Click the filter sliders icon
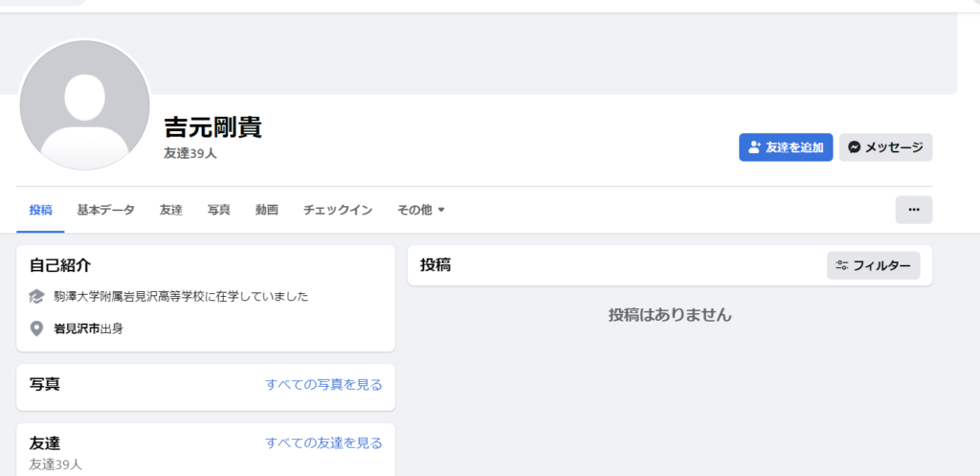Screen dimensions: 980x476 (x=842, y=265)
